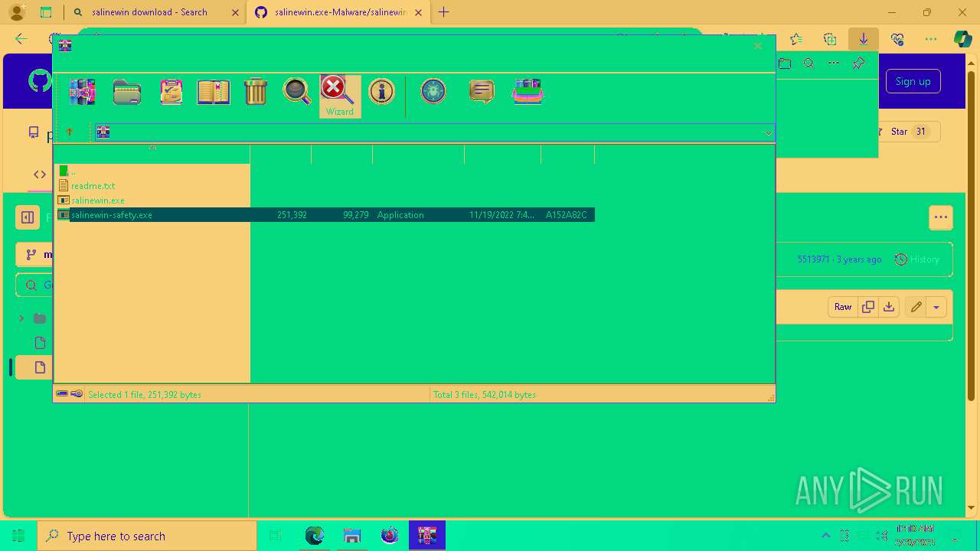The height and width of the screenshot is (551, 980).
Task: Open the tab actions menu icon in Edge
Action: 46,12
